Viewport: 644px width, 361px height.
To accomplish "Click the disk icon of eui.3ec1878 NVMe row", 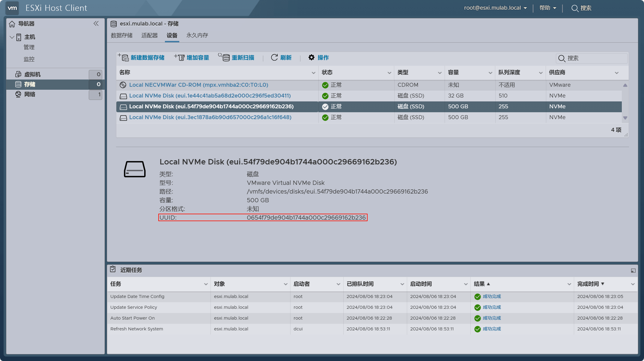I will pos(123,118).
